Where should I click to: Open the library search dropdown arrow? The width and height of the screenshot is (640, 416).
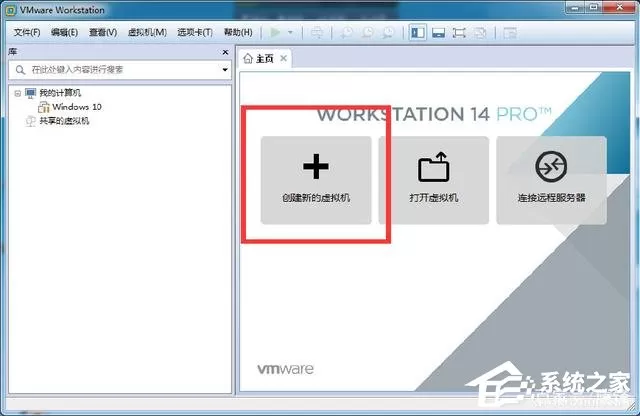(225, 70)
